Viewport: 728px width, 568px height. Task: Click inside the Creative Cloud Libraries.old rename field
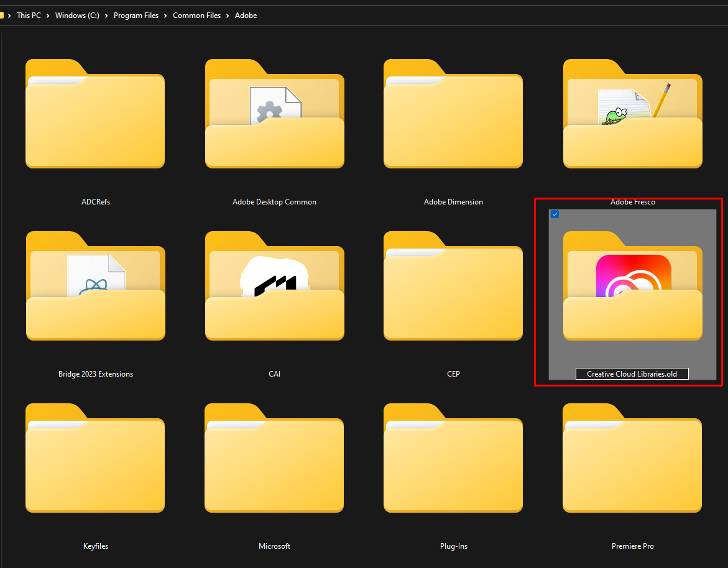(x=632, y=373)
